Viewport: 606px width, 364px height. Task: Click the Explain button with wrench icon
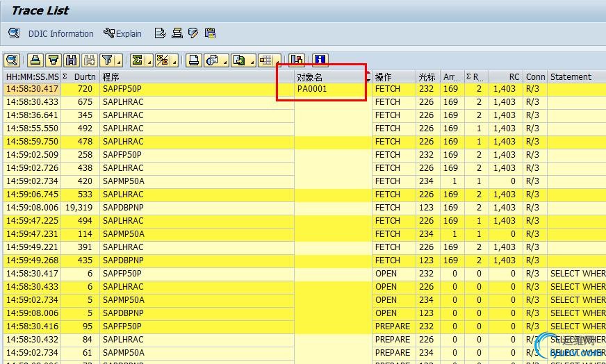[x=122, y=33]
